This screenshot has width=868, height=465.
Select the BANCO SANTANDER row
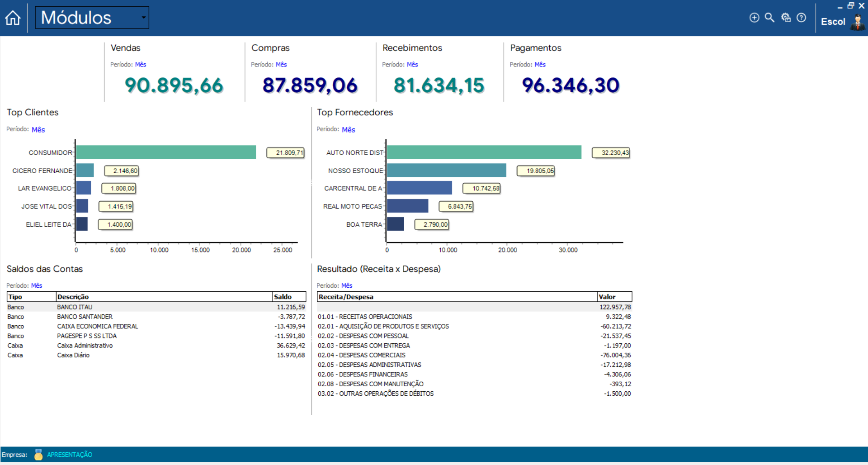click(85, 317)
